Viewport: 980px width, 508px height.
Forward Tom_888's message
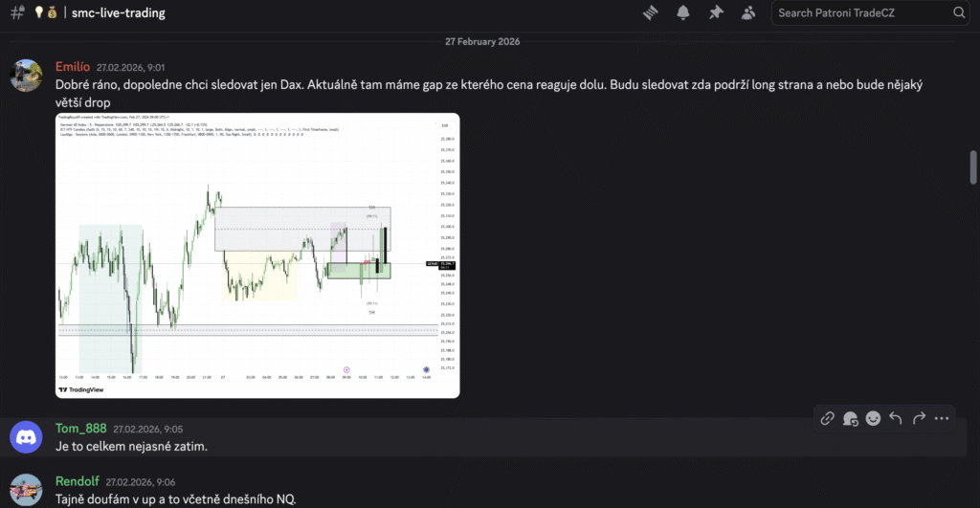pyautogui.click(x=919, y=418)
